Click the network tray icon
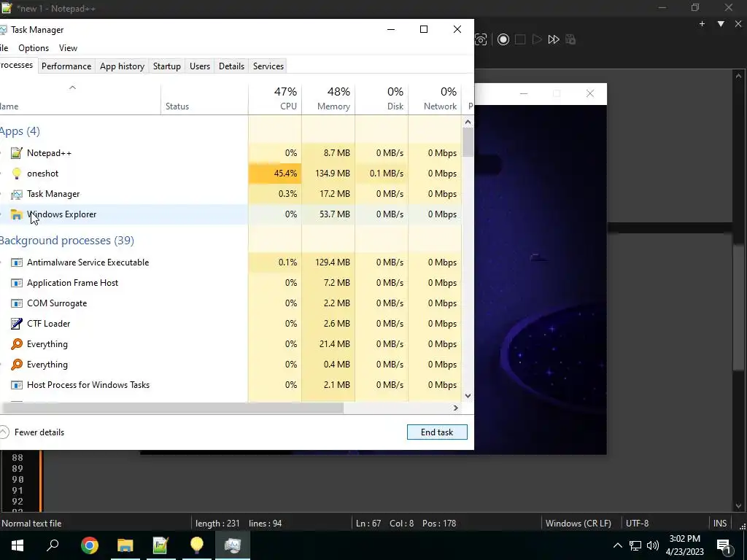This screenshot has height=560, width=747. coord(635,545)
